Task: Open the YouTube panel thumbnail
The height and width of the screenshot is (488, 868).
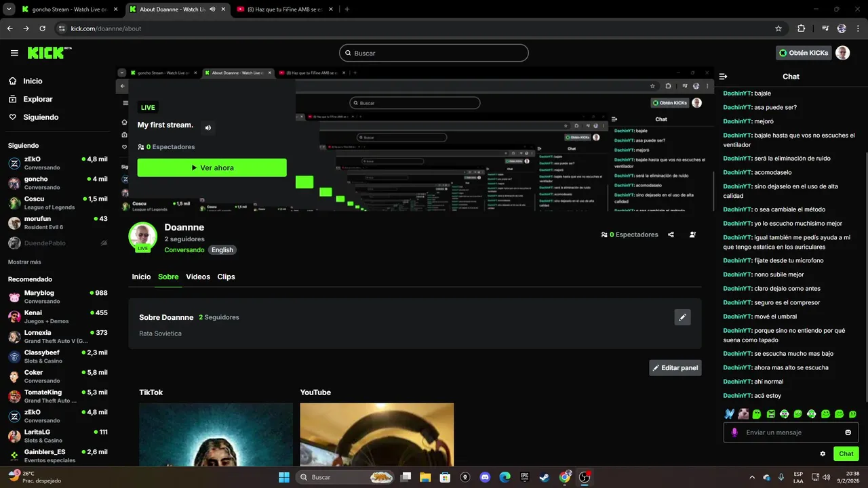Action: tap(377, 434)
